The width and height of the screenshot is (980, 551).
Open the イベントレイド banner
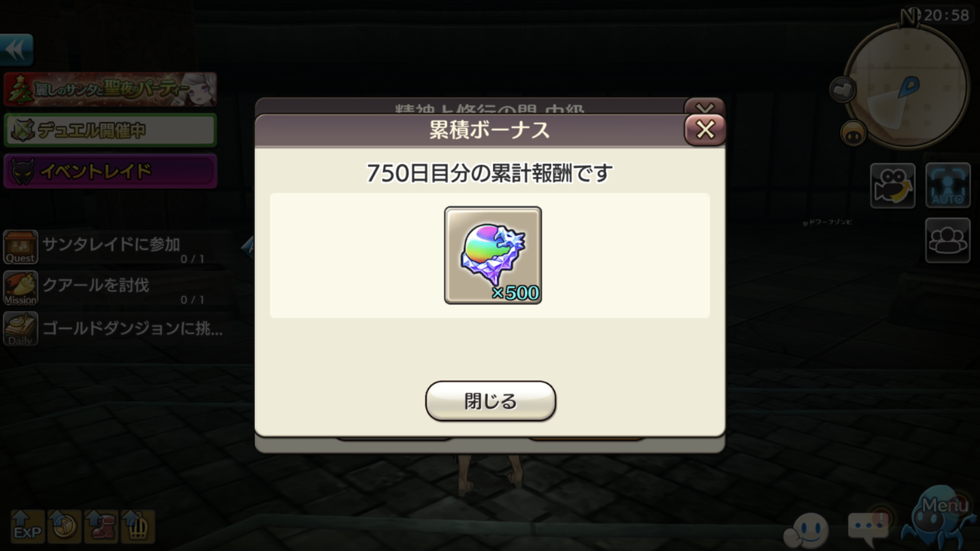click(x=110, y=171)
